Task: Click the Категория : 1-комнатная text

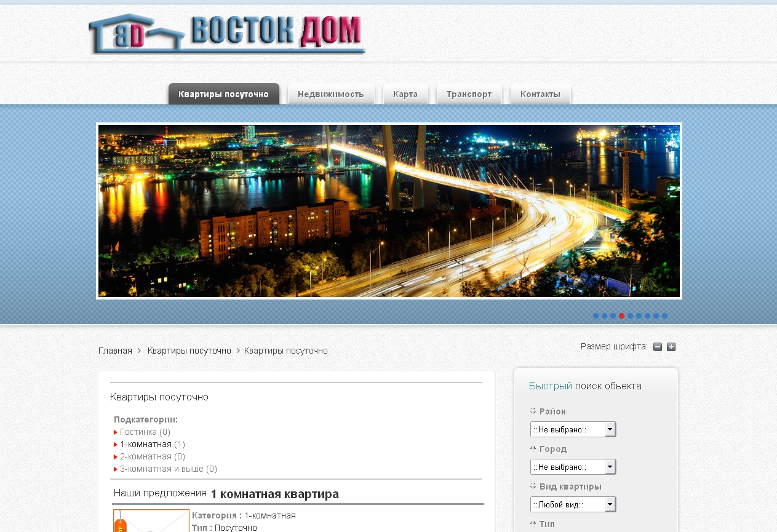Action: (x=244, y=515)
